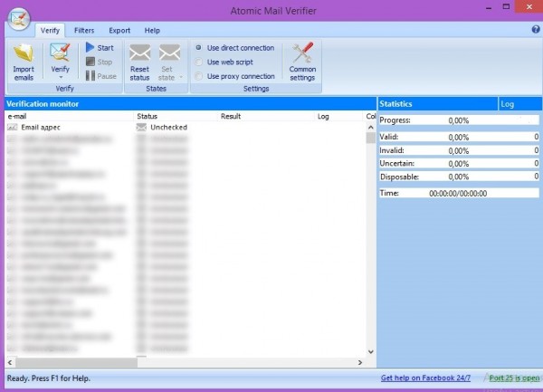
Task: Sort by the Result column header
Action: point(265,117)
